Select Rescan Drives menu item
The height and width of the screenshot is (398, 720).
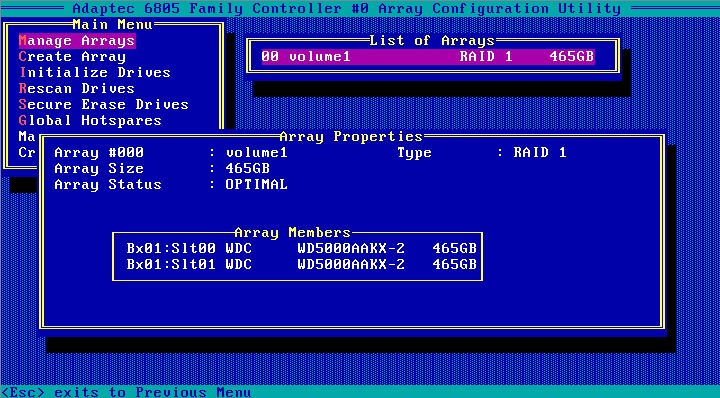(x=77, y=89)
